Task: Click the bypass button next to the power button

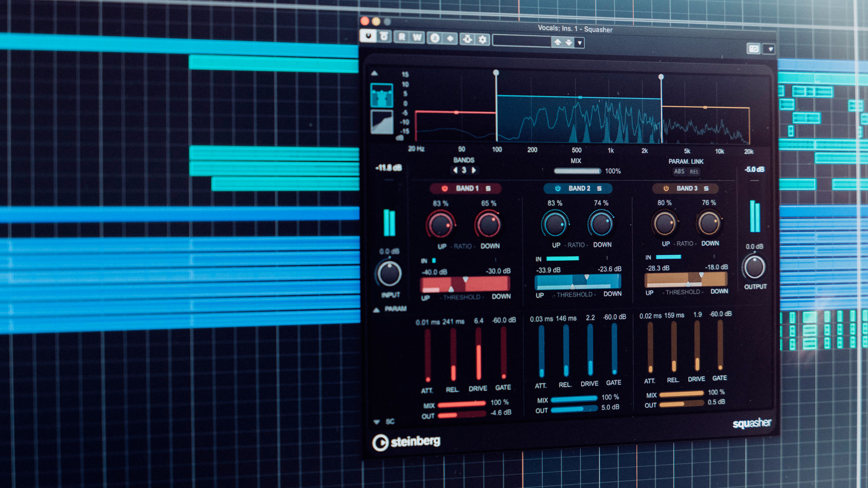Action: coord(384,36)
